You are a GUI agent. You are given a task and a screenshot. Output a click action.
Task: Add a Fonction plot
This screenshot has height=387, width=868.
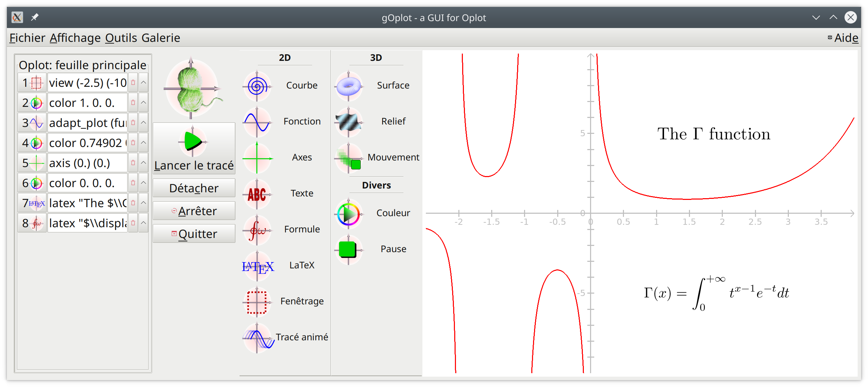click(257, 122)
